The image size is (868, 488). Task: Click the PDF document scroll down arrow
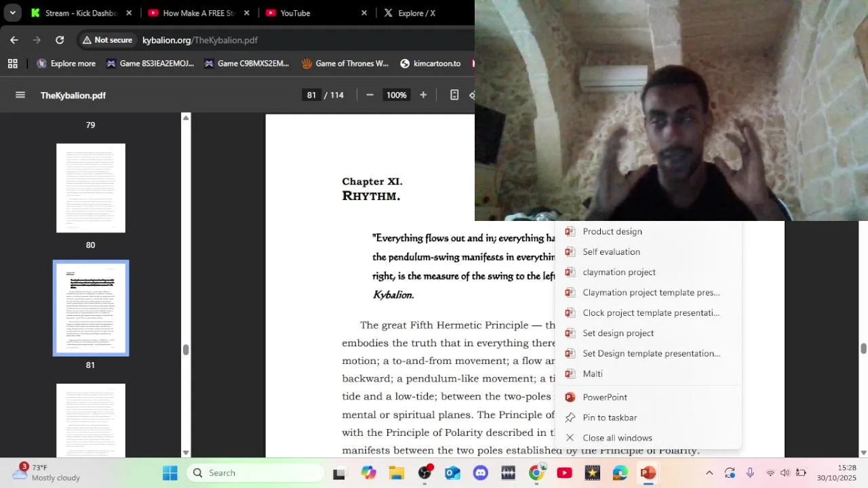863,452
